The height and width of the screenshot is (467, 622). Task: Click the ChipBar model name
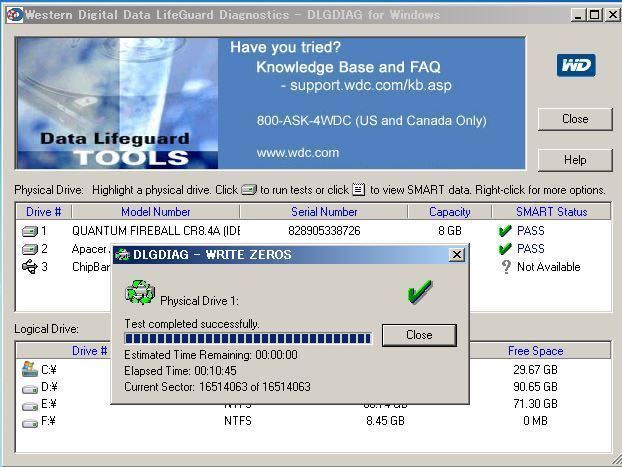pos(91,267)
